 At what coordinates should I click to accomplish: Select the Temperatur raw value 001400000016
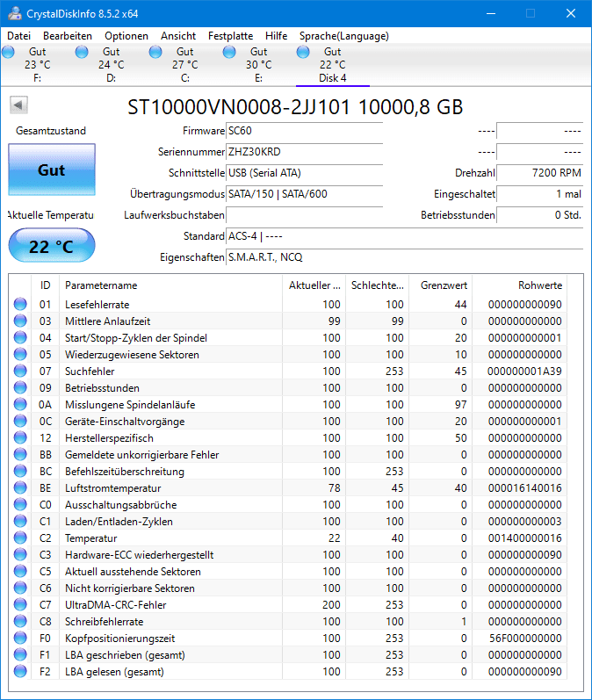click(x=524, y=538)
